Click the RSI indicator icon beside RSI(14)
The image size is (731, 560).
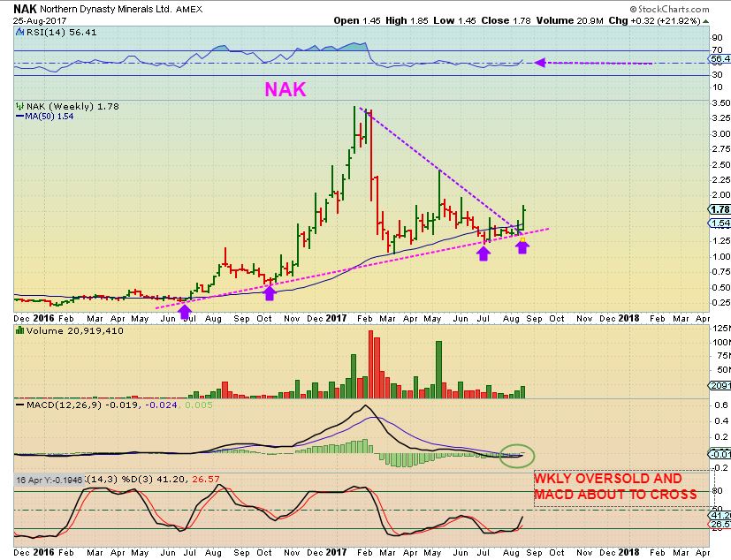coord(20,32)
